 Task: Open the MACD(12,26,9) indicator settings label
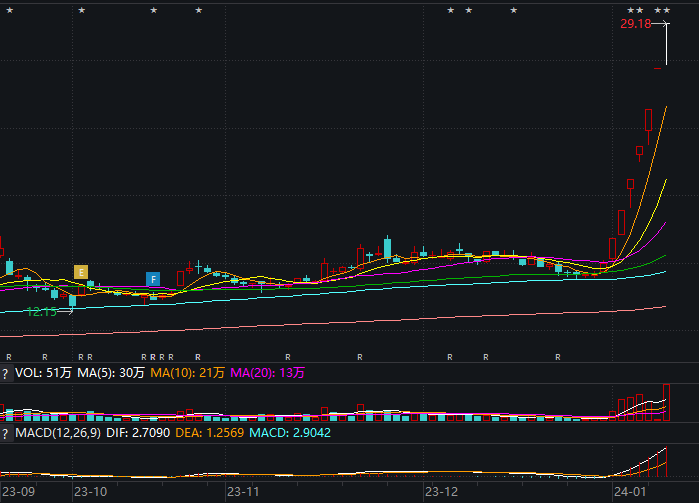point(58,433)
